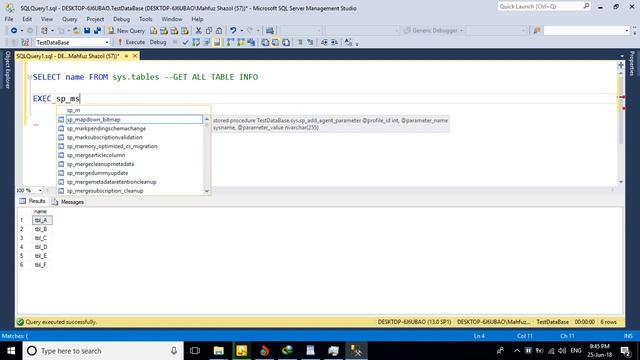Toggle Include Client Statistics icon

251,42
